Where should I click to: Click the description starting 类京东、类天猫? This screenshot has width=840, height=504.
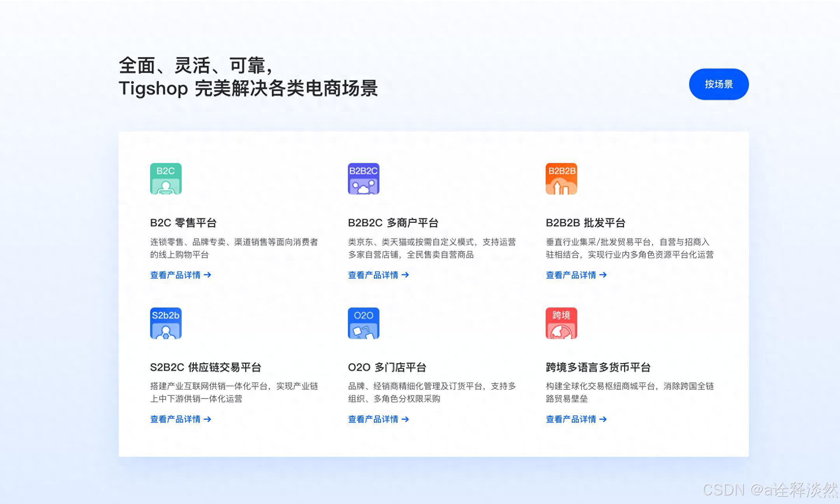(432, 248)
